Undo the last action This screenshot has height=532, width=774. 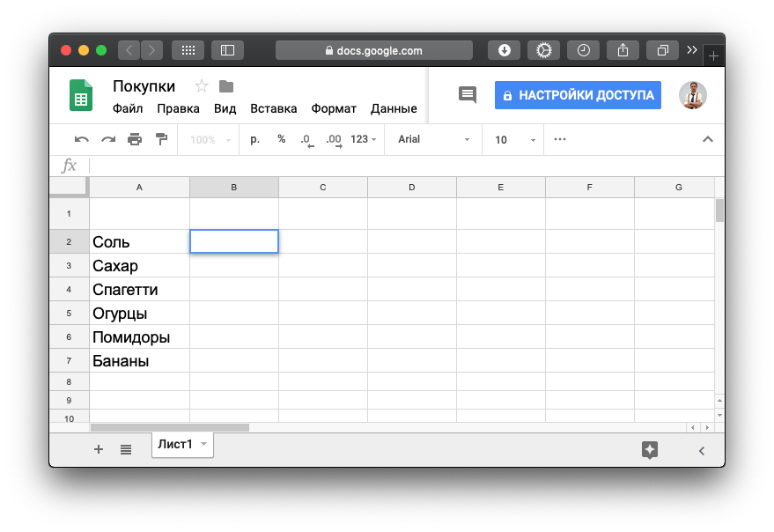pyautogui.click(x=80, y=139)
